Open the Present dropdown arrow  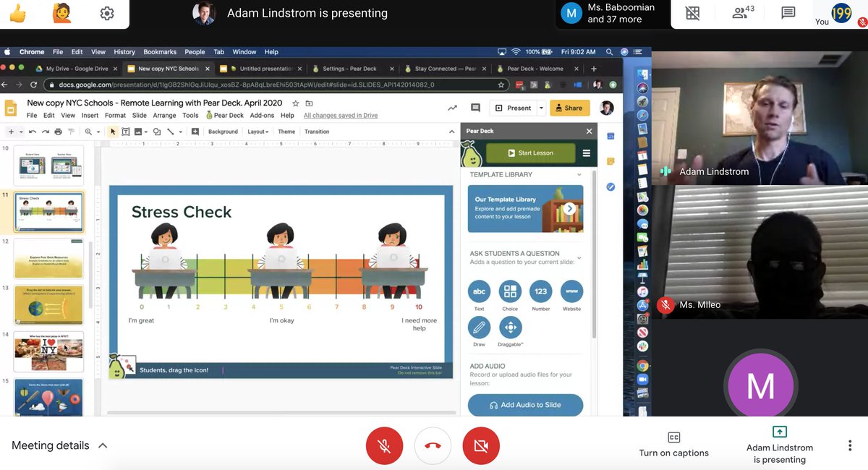pyautogui.click(x=541, y=108)
